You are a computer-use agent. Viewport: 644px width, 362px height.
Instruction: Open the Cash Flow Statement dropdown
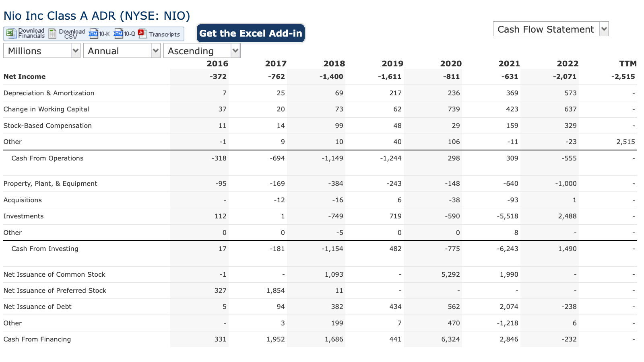click(x=551, y=29)
